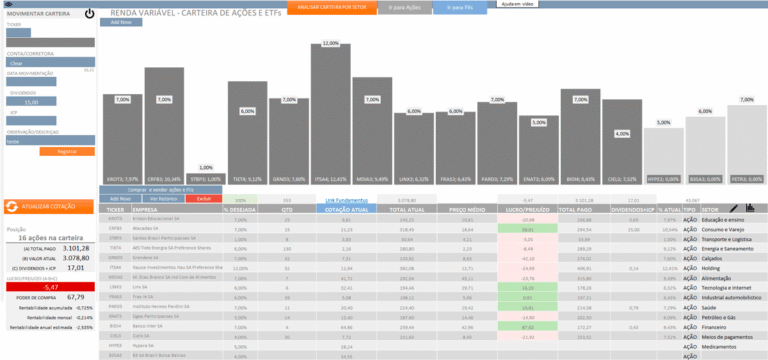The image size is (768, 360).
Task: Click the refresh arrows icon on Atualizar Cotação
Action: coord(11,207)
